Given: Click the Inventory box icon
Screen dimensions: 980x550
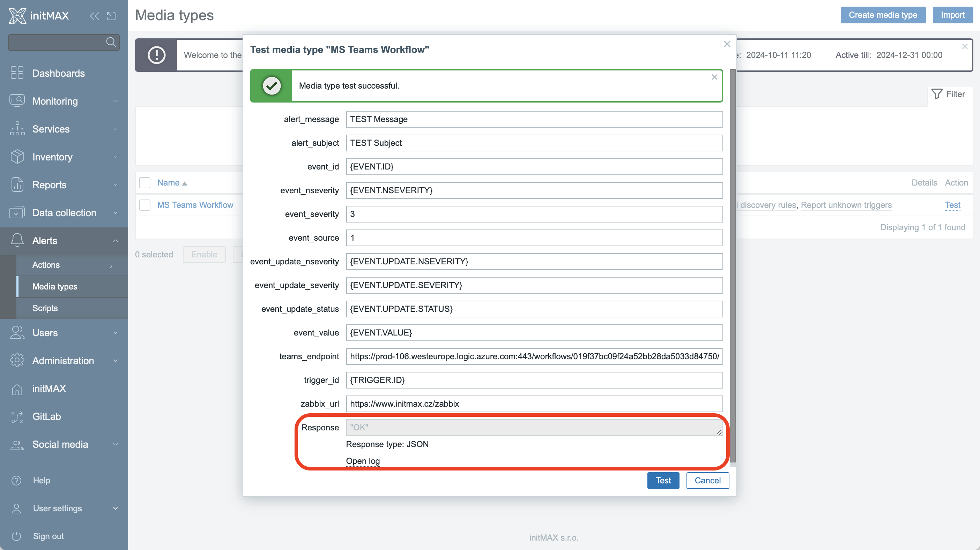Looking at the screenshot, I should pos(17,157).
